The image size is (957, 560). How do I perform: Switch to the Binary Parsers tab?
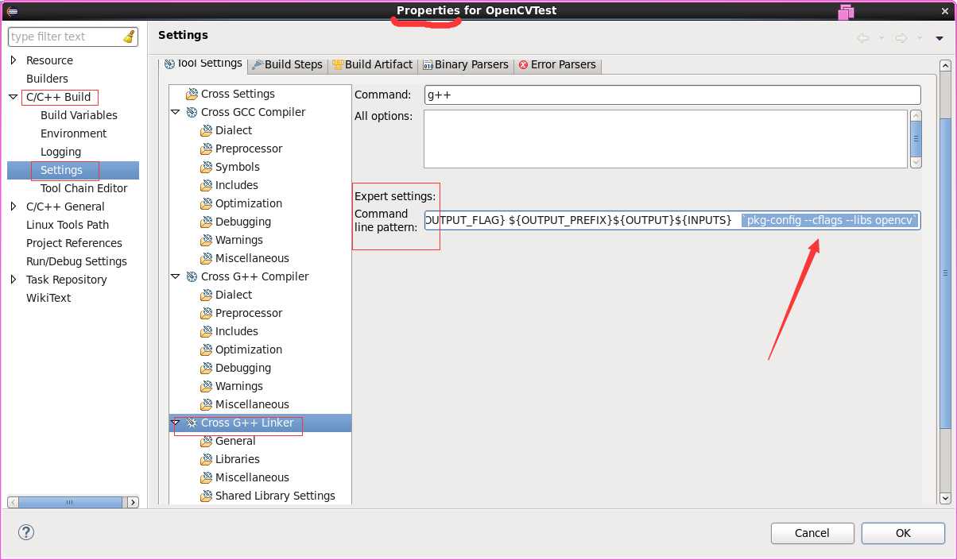tap(466, 64)
